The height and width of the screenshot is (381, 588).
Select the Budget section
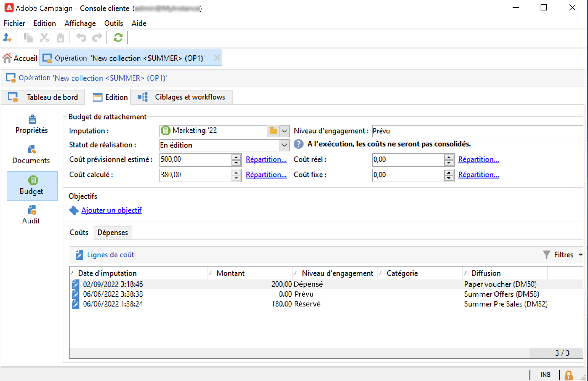coord(32,186)
